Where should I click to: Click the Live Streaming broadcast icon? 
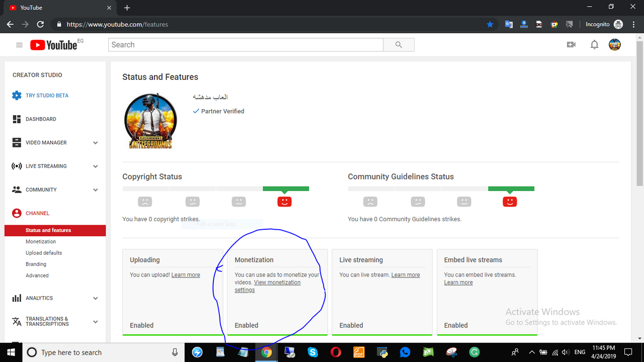(17, 166)
